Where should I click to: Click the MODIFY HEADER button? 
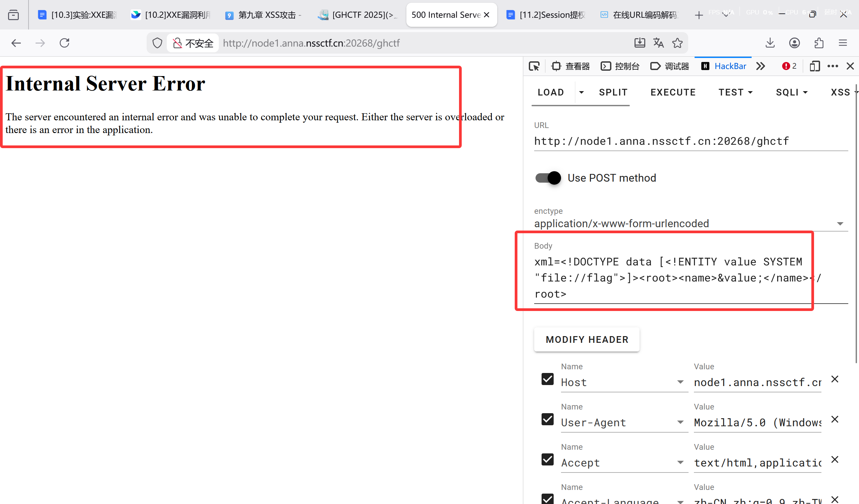pos(587,339)
